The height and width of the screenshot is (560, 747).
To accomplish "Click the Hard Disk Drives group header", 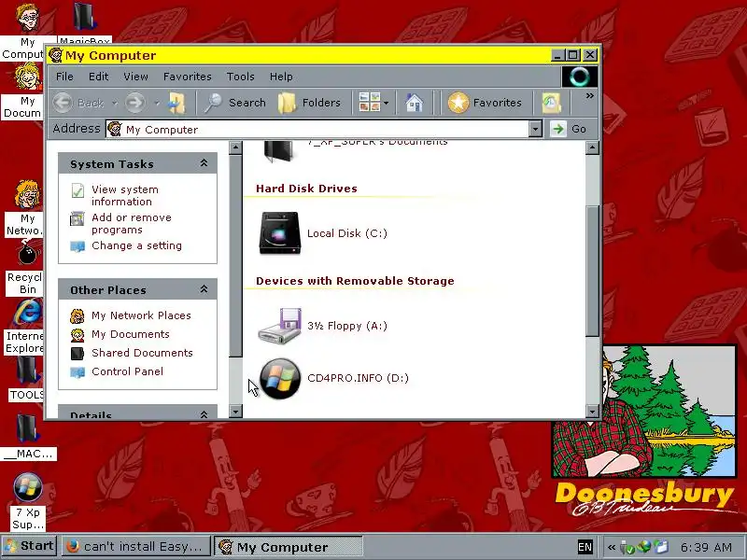I will point(306,189).
